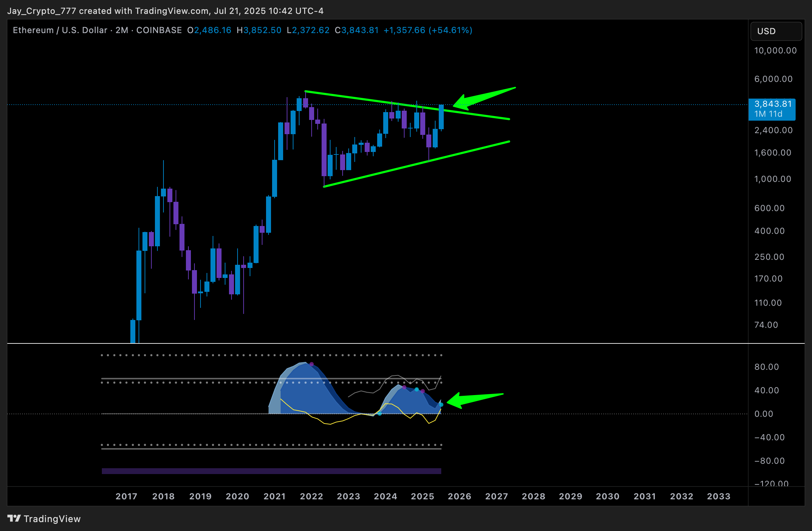
Task: Click the purple dot at the 2022 oscillator peak
Action: click(312, 364)
